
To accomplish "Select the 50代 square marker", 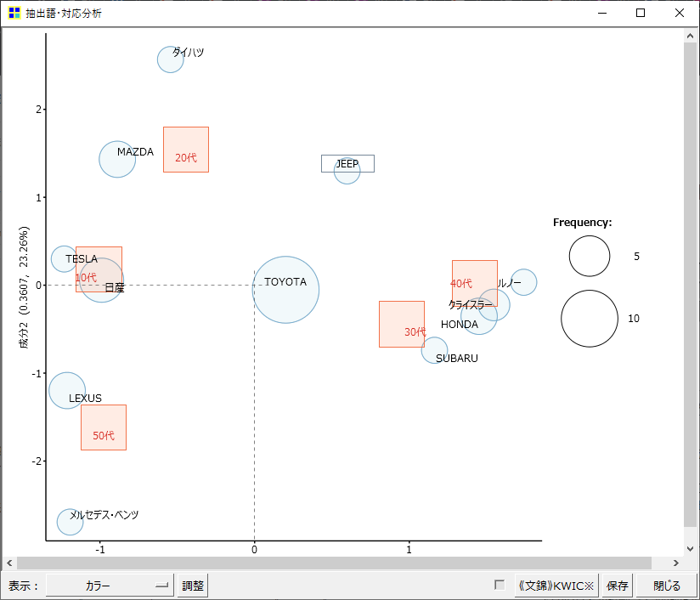I will pyautogui.click(x=104, y=427).
